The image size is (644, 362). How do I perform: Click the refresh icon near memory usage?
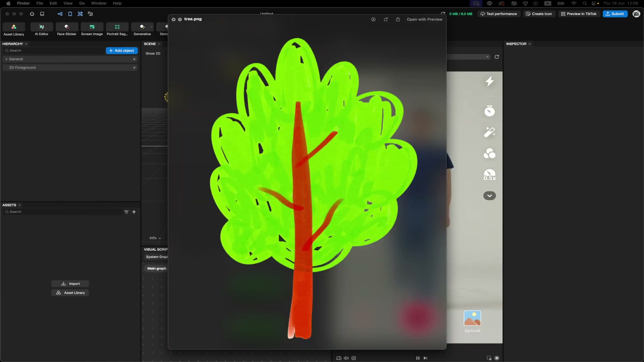point(443,14)
